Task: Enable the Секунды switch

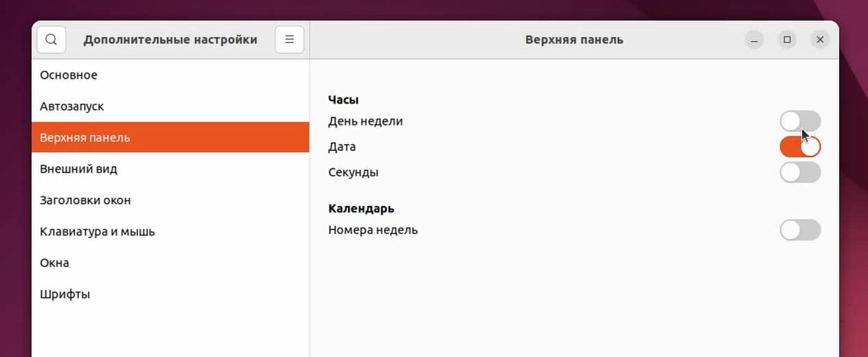Action: (800, 172)
